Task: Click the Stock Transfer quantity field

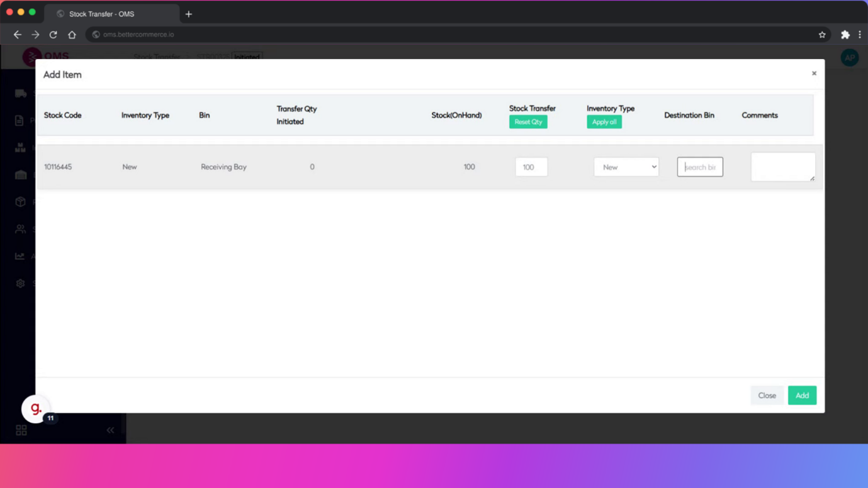Action: (x=531, y=167)
